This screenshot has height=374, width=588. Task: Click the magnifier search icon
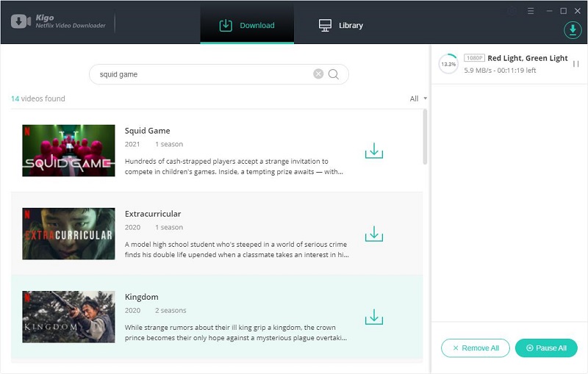tap(334, 74)
